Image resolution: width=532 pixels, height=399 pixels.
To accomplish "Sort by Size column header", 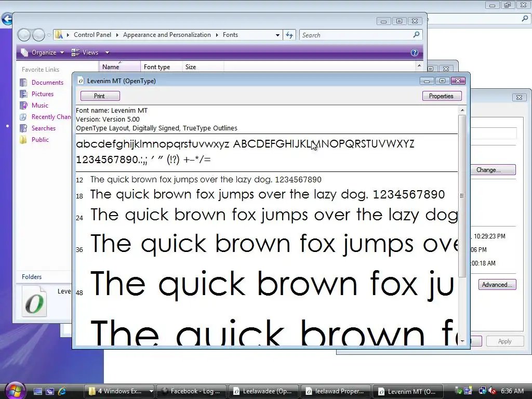I will pos(203,67).
